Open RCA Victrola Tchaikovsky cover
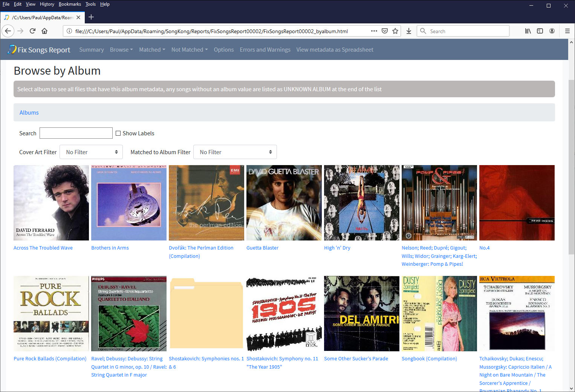This screenshot has height=392, width=575. click(517, 314)
